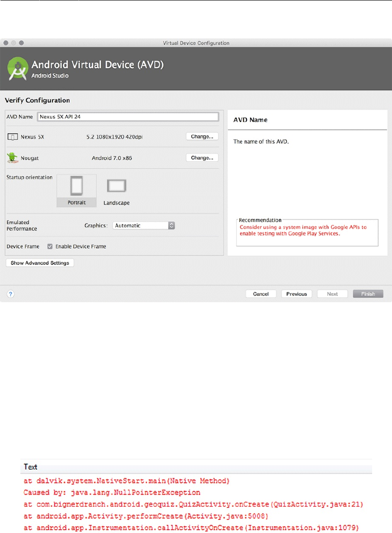The height and width of the screenshot is (533, 392).
Task: Select Portrait startup orientation
Action: [x=77, y=190]
